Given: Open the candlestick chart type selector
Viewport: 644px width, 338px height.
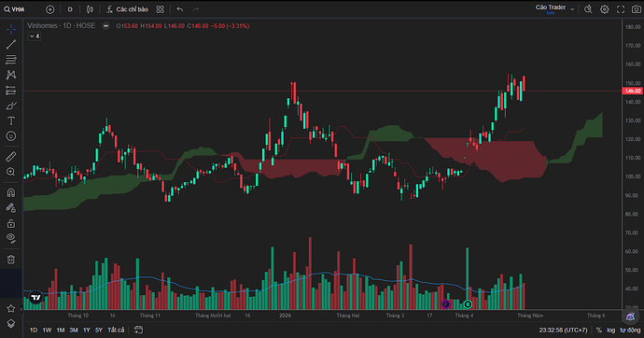Looking at the screenshot, I should coord(90,9).
